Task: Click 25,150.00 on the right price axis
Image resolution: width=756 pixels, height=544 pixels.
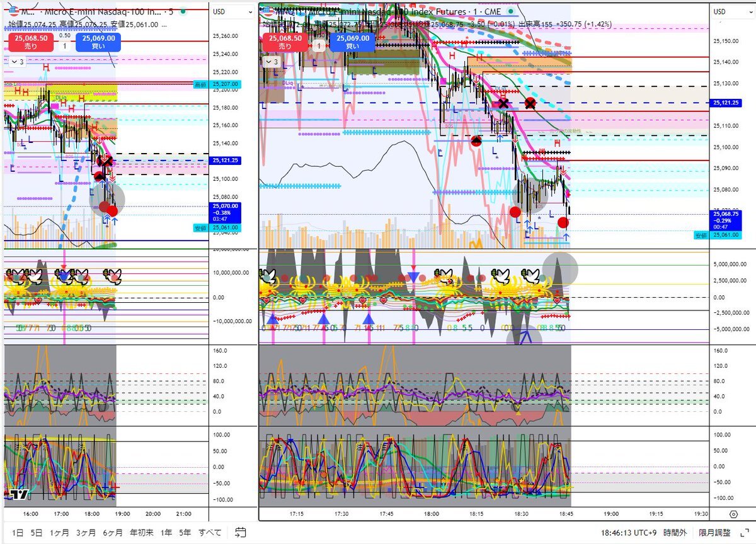Action: [x=726, y=41]
